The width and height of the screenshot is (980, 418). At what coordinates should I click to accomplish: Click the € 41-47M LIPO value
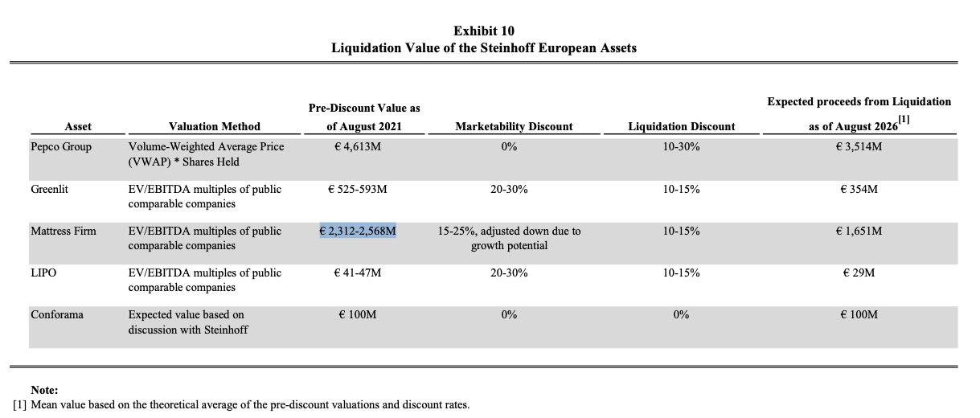pyautogui.click(x=358, y=273)
